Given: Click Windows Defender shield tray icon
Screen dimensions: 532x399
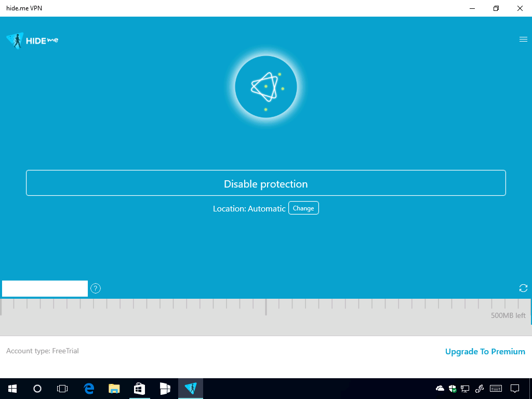Looking at the screenshot, I should [453, 389].
